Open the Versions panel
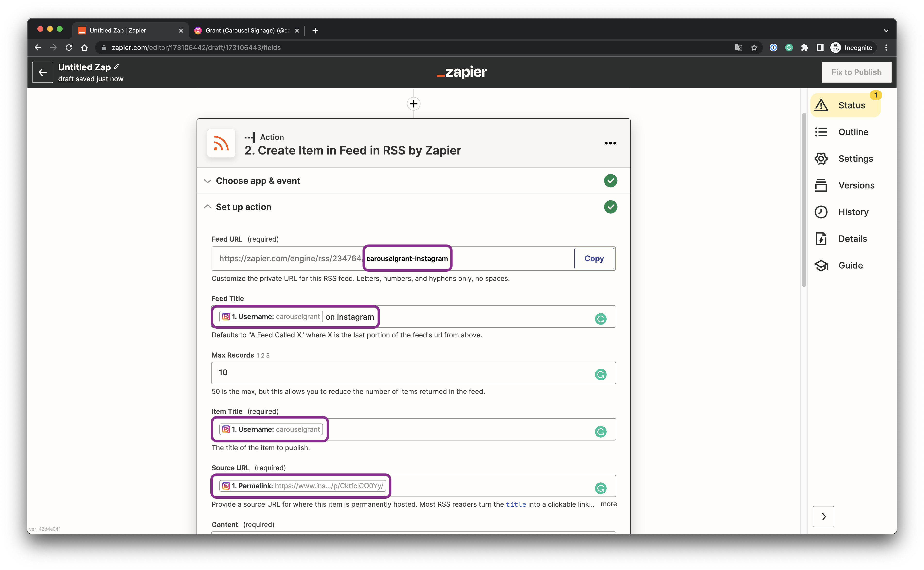 point(844,186)
